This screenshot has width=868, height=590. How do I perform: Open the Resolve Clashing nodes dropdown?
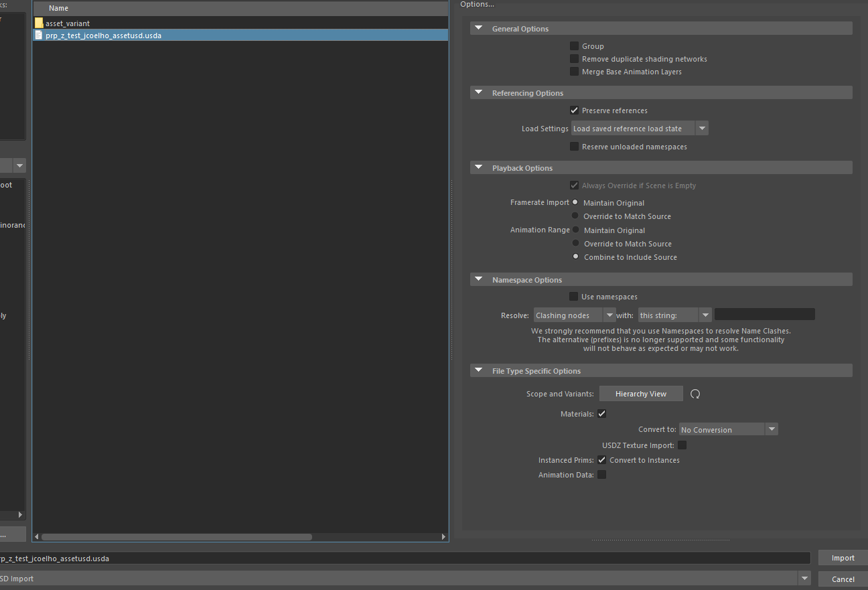[609, 315]
